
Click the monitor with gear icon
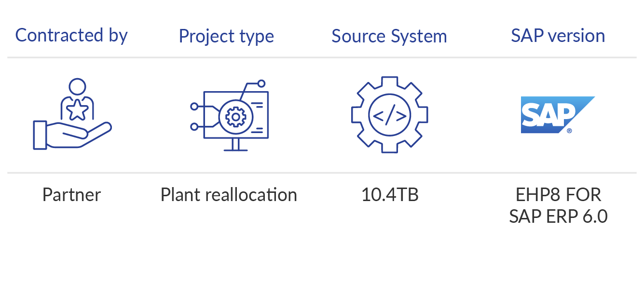(x=229, y=115)
